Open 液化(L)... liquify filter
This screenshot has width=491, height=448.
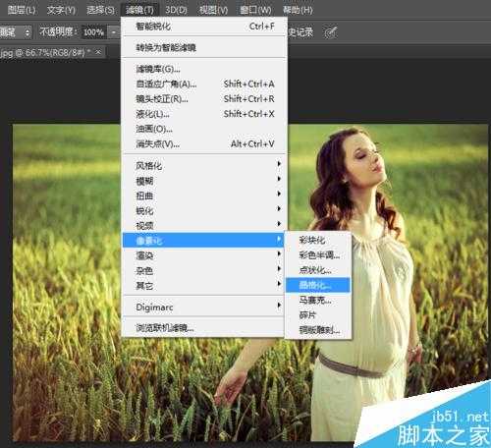(x=204, y=114)
